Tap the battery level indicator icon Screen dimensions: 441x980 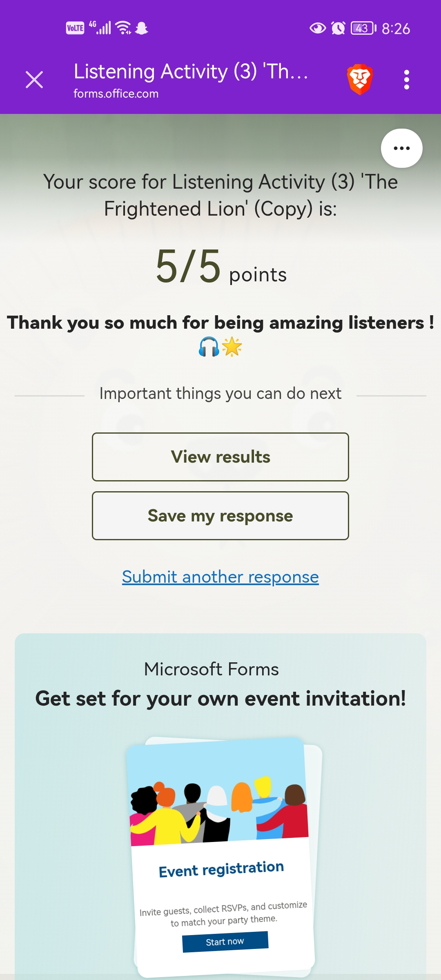pyautogui.click(x=363, y=28)
